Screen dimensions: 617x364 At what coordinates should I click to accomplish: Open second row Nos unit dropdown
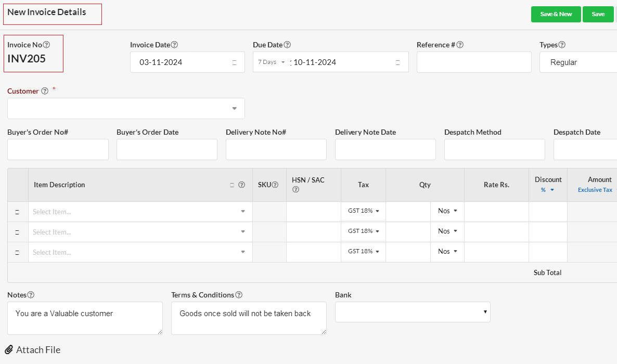pos(447,231)
